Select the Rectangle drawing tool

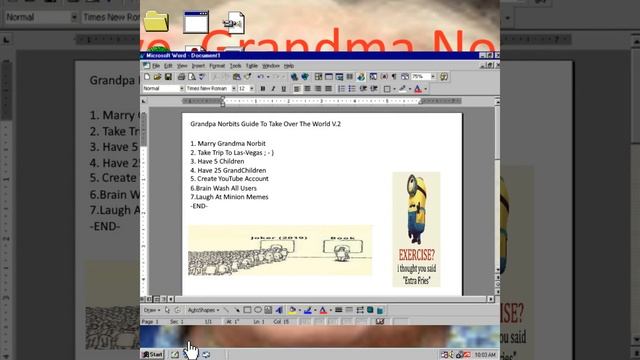(x=247, y=310)
